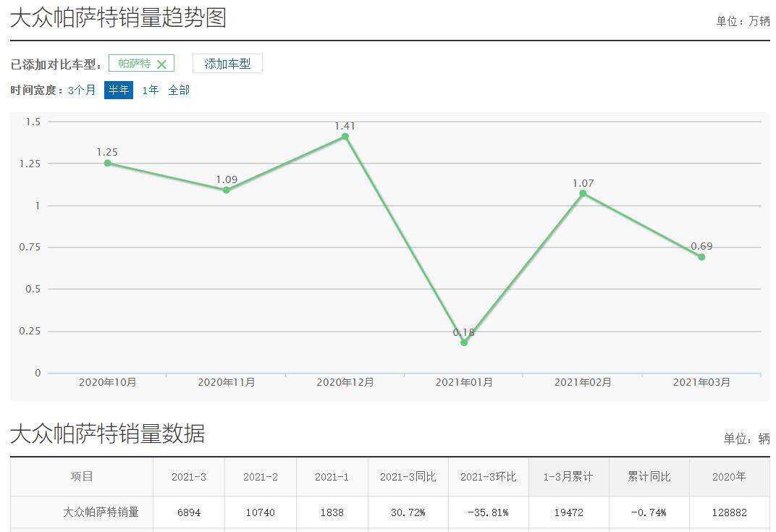Click the cell value 30.72%
Image resolution: width=776 pixels, height=532 pixels.
(408, 512)
